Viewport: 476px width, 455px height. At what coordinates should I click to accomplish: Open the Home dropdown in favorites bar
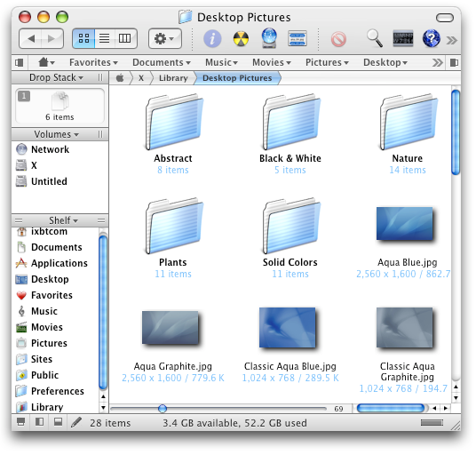point(46,62)
